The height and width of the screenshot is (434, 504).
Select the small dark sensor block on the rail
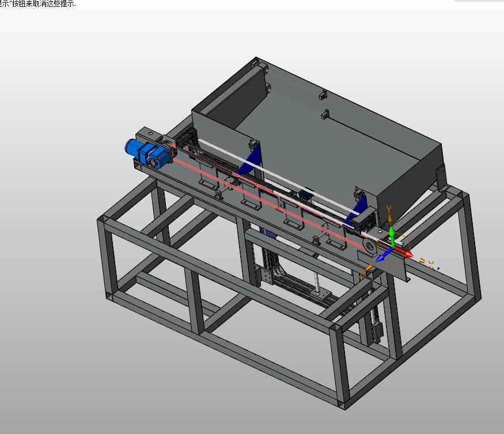[305, 195]
